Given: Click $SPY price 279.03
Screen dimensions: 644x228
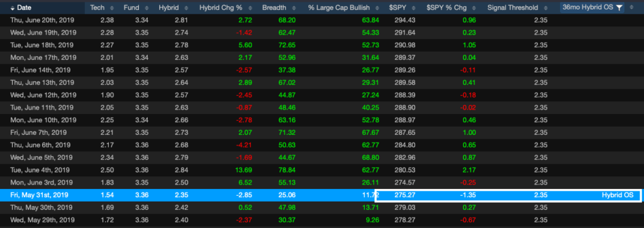Looking at the screenshot, I should click(404, 207).
